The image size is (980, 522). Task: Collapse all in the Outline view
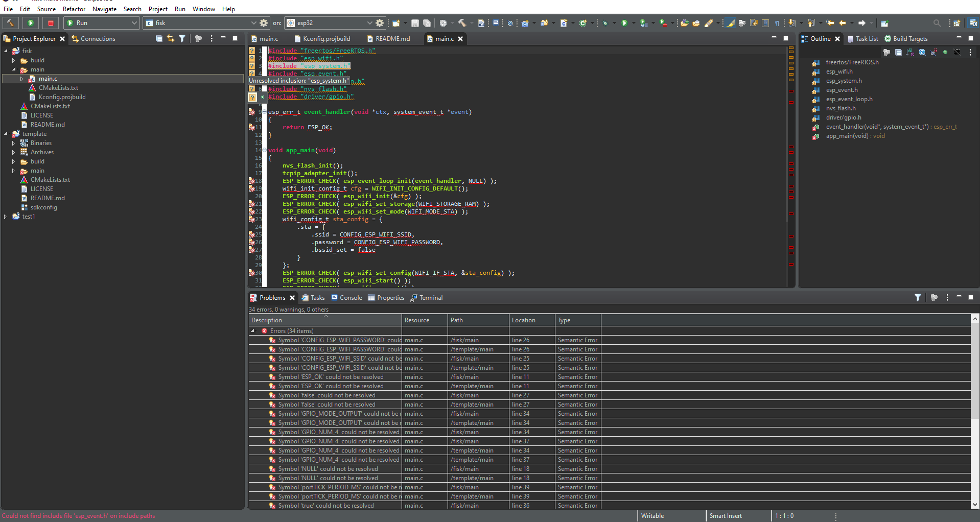click(x=898, y=52)
